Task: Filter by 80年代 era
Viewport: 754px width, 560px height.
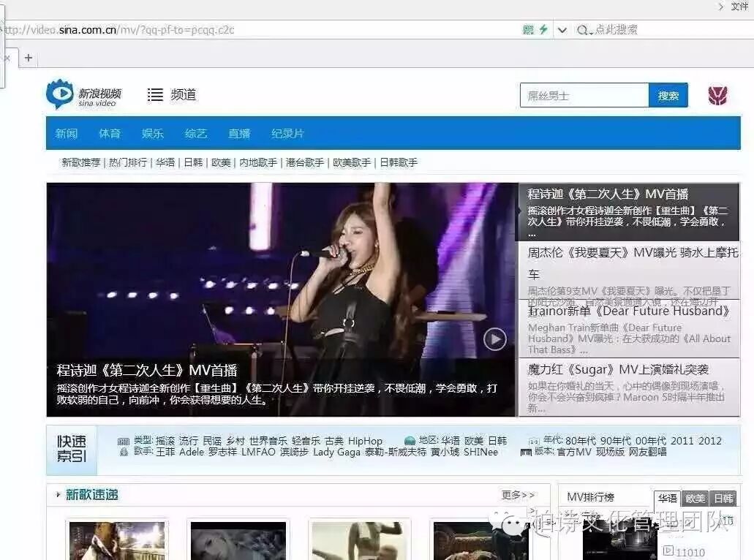Action: [581, 441]
